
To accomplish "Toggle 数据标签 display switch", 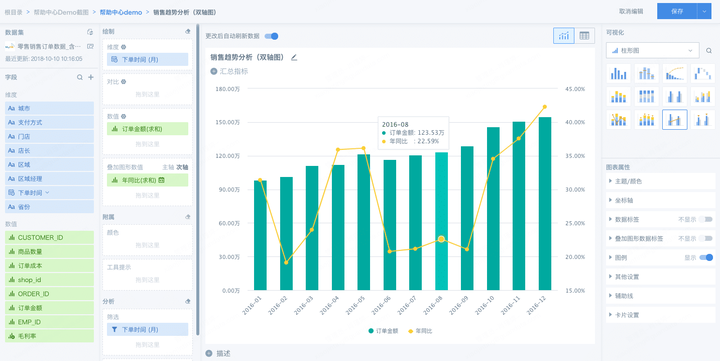I will [x=706, y=220].
